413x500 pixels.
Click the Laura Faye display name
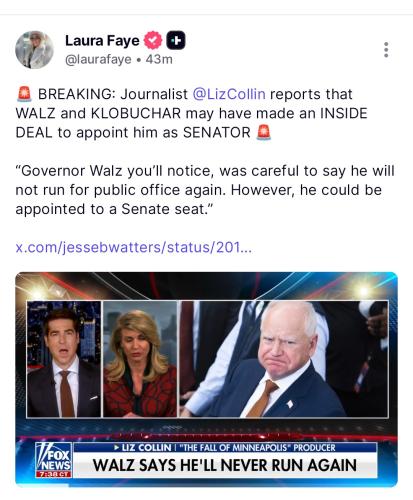pyautogui.click(x=102, y=41)
